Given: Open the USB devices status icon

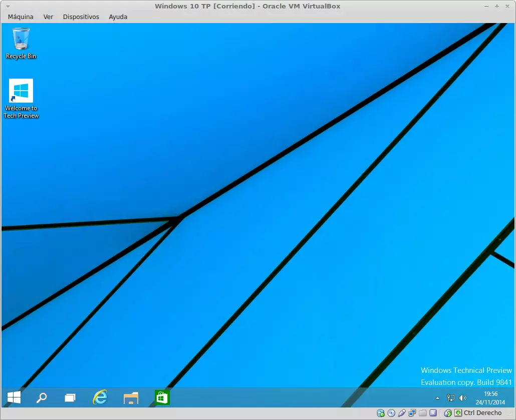Looking at the screenshot, I should click(x=402, y=413).
